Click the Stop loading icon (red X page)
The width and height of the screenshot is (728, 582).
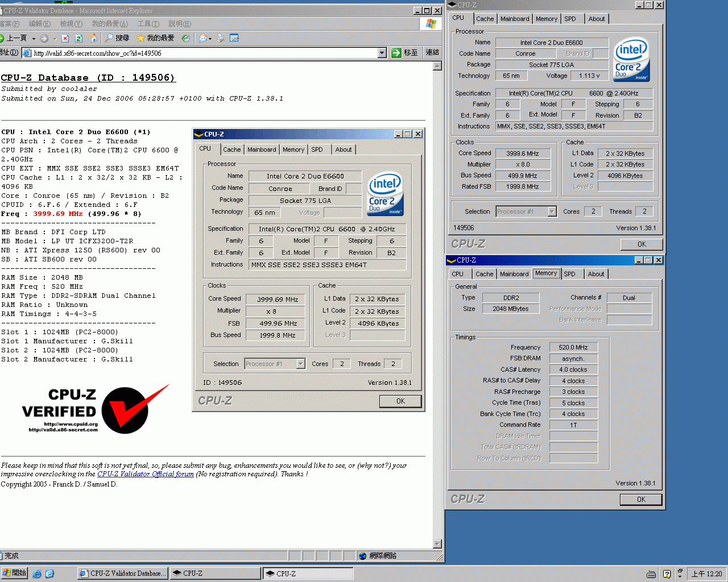pos(65,38)
